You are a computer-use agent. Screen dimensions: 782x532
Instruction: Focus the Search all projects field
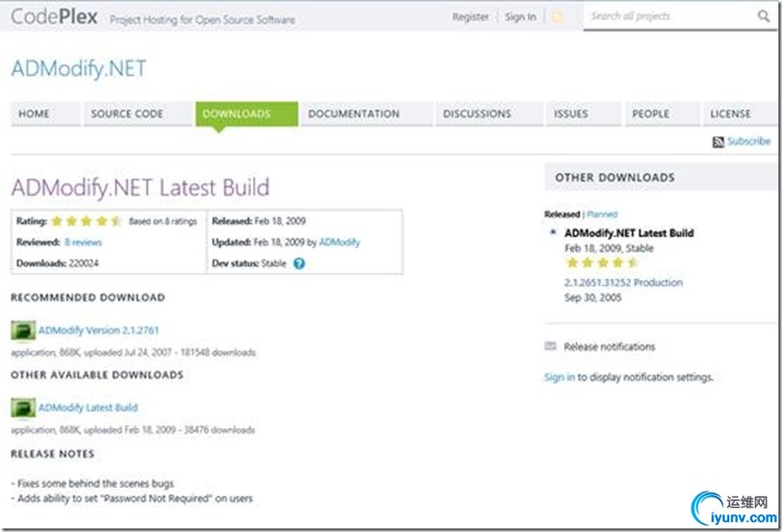pyautogui.click(x=665, y=16)
